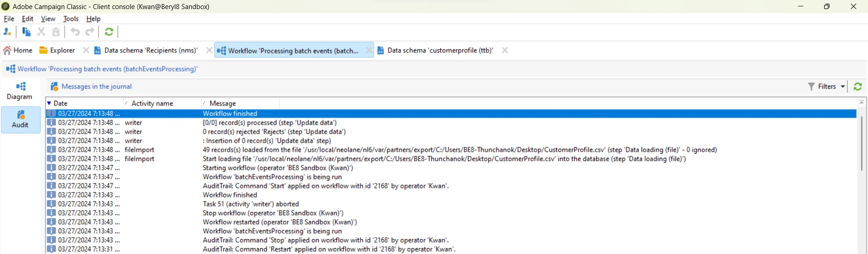The height and width of the screenshot is (254, 868).
Task: Click the Copy toolbar icon
Action: click(26, 32)
